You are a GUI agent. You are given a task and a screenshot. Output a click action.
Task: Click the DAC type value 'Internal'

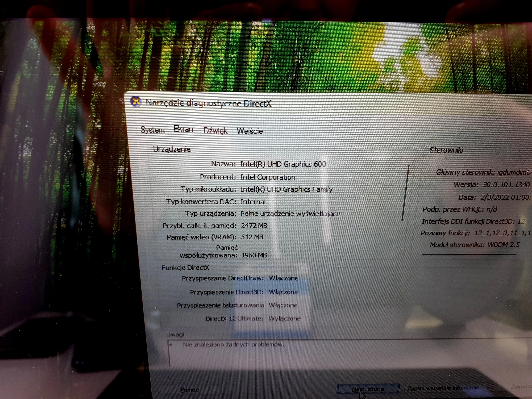click(x=253, y=202)
